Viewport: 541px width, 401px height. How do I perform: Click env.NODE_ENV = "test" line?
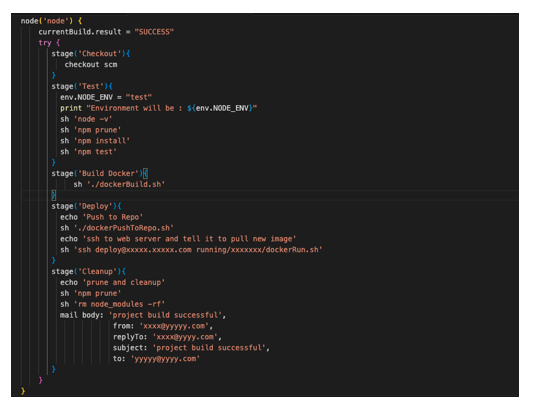click(106, 97)
